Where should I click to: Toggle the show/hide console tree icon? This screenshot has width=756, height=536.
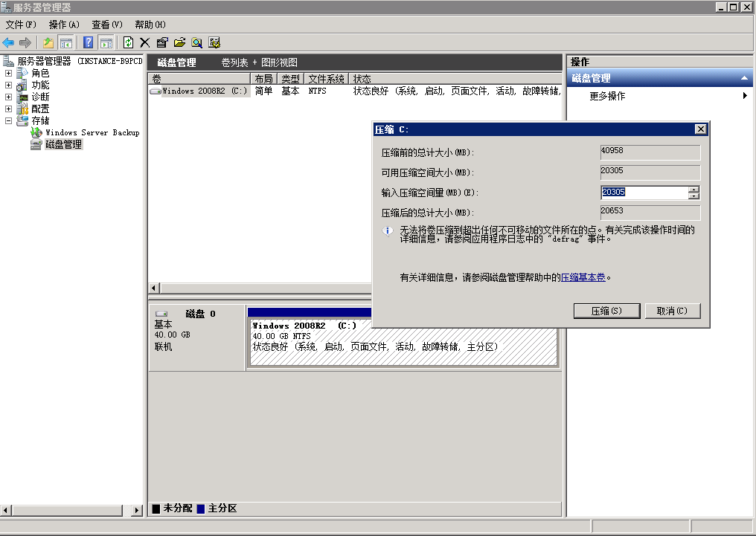tap(66, 43)
